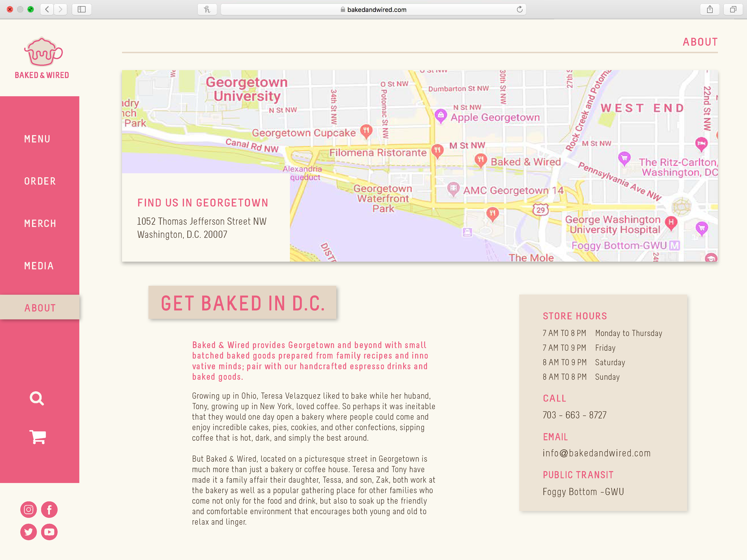Click the Ritz-Carlton shopping pin
747x560 pixels.
click(624, 158)
